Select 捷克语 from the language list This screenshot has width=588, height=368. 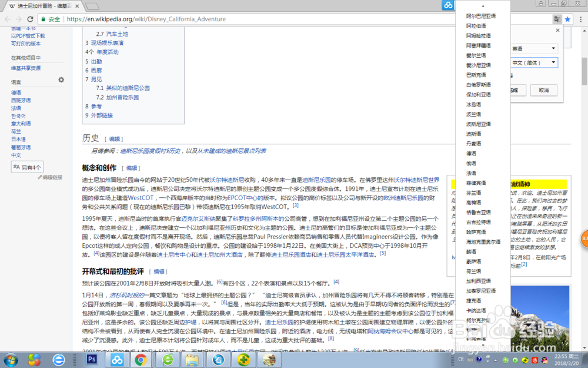coord(473,301)
